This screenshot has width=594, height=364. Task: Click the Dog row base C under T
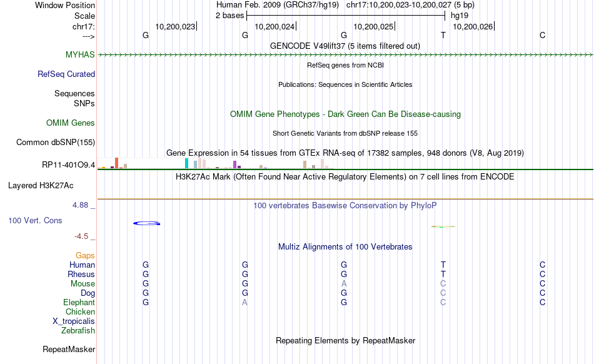coord(443,293)
